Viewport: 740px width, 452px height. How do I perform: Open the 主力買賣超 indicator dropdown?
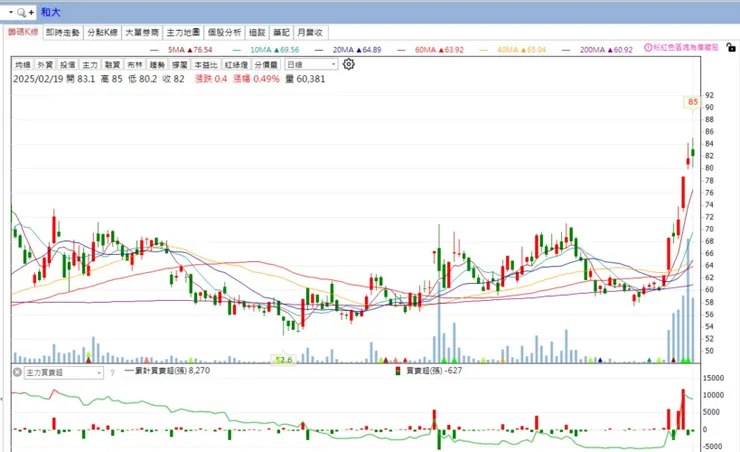point(64,373)
